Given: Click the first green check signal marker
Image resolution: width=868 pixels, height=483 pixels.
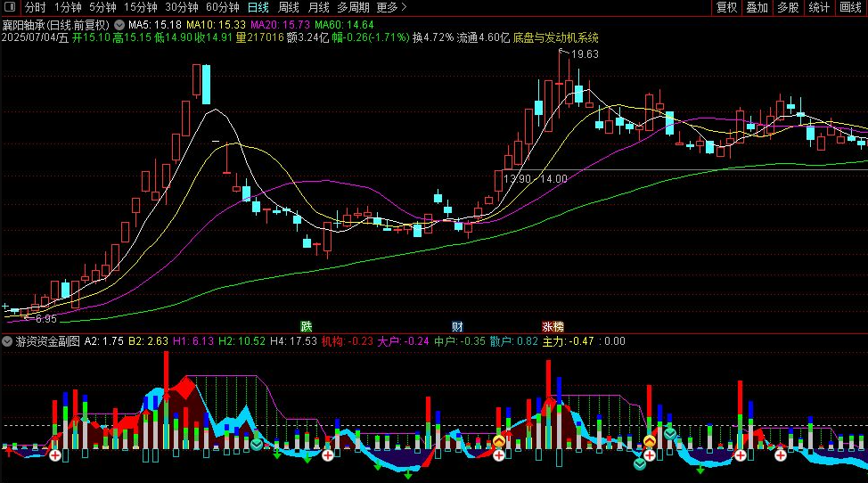Looking at the screenshot, I should pyautogui.click(x=257, y=445).
